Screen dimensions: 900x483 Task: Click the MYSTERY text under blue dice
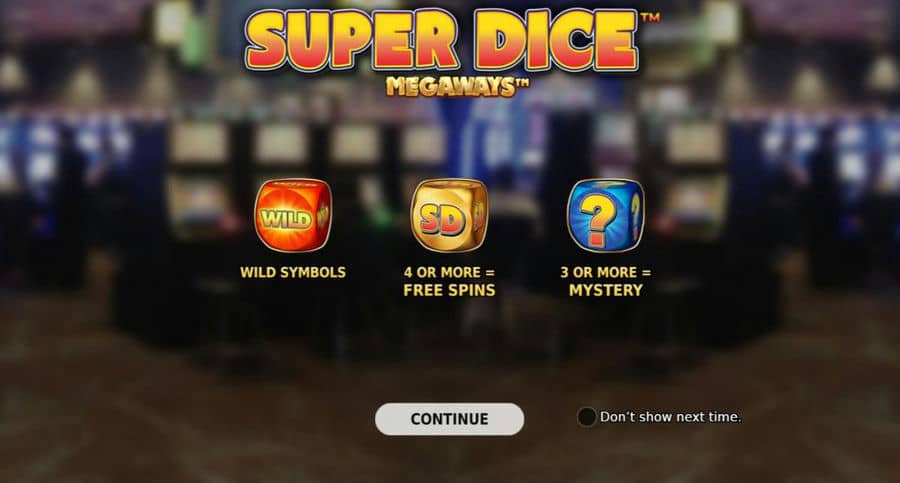coord(606,291)
